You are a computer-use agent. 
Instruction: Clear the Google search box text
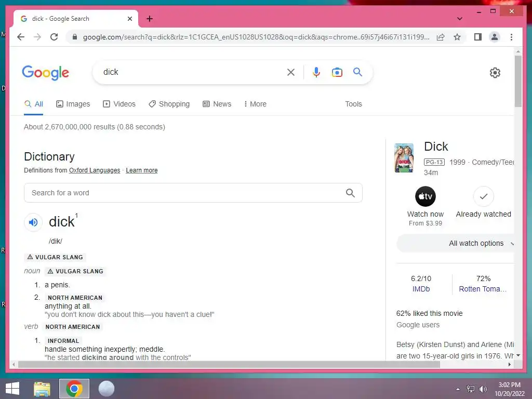(x=291, y=72)
